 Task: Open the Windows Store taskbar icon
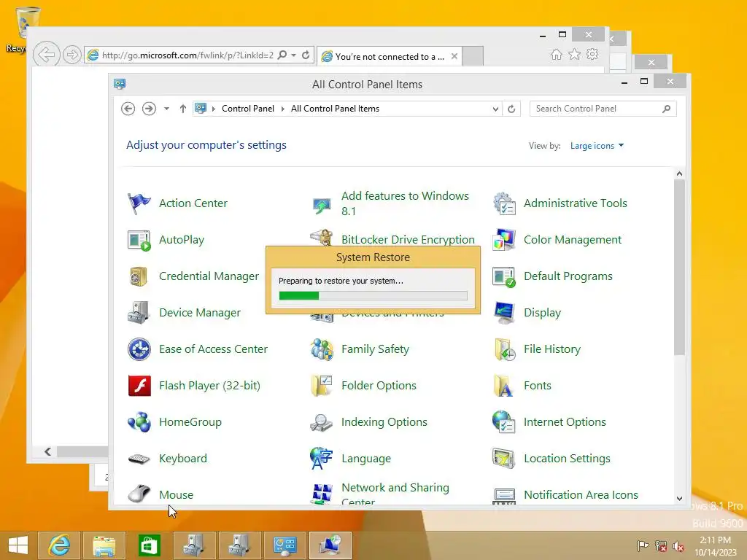point(149,545)
